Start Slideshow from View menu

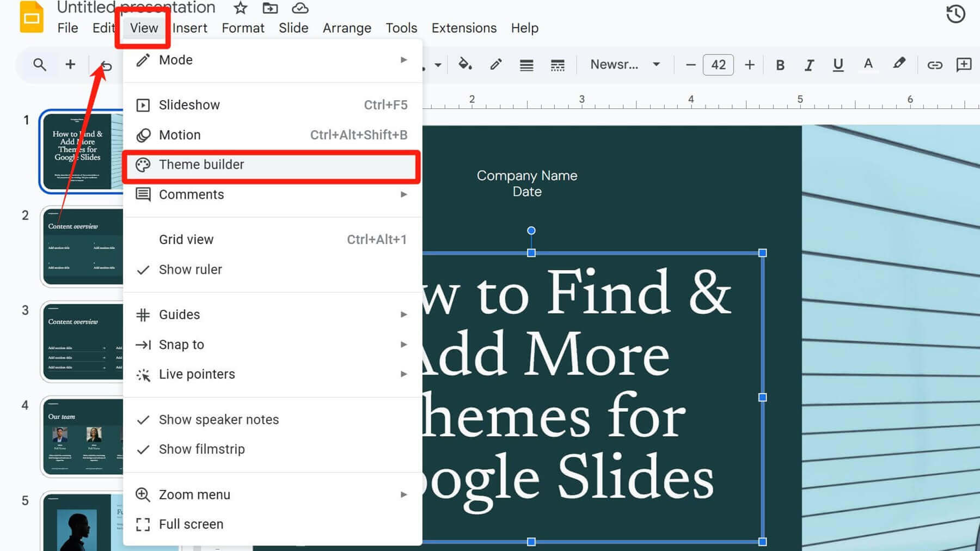pyautogui.click(x=272, y=105)
